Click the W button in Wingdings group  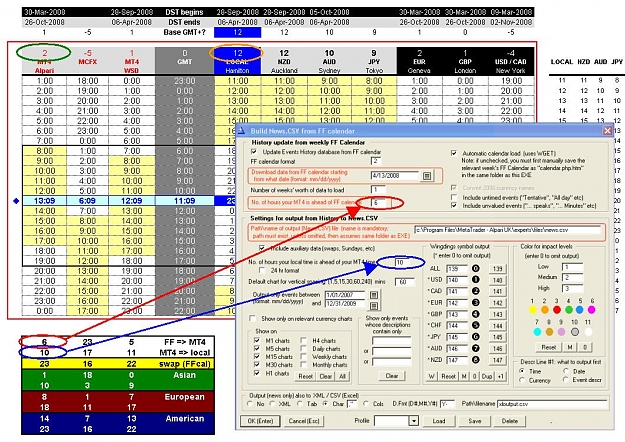[x=432, y=376]
